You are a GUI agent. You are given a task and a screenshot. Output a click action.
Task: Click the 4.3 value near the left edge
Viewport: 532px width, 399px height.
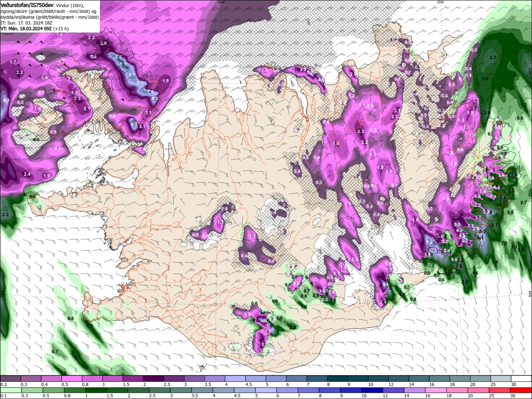(6, 101)
